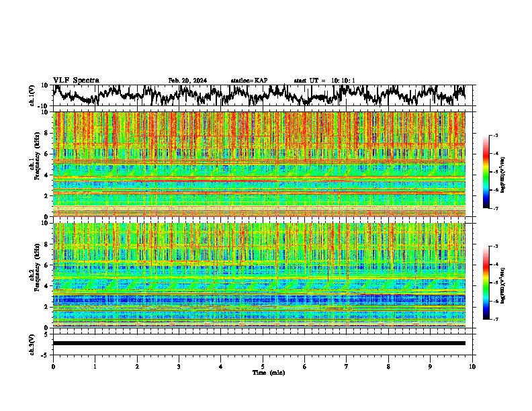Viewport: 532px width, 411px height.
Task: Click the "-3" label on the ch.1 color scale
Action: [496, 135]
